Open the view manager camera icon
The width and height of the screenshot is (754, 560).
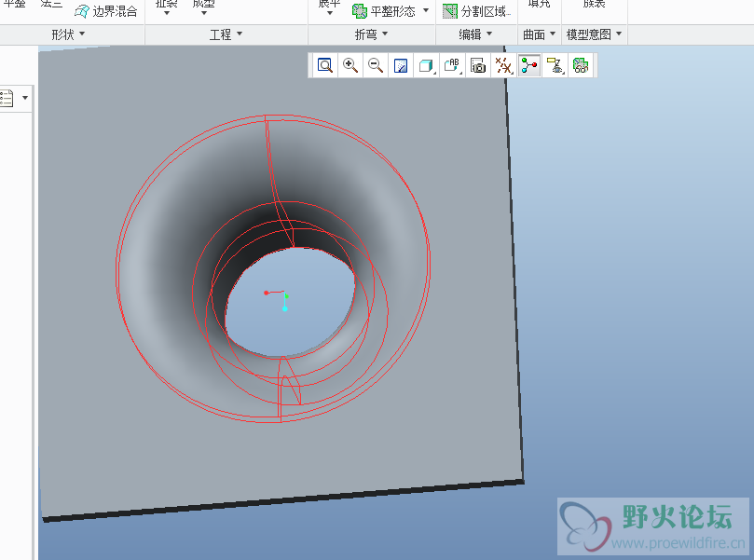(478, 65)
